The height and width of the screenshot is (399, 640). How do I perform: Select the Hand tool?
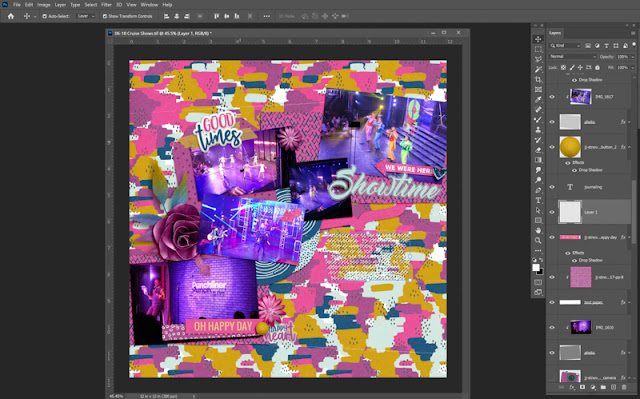click(538, 231)
